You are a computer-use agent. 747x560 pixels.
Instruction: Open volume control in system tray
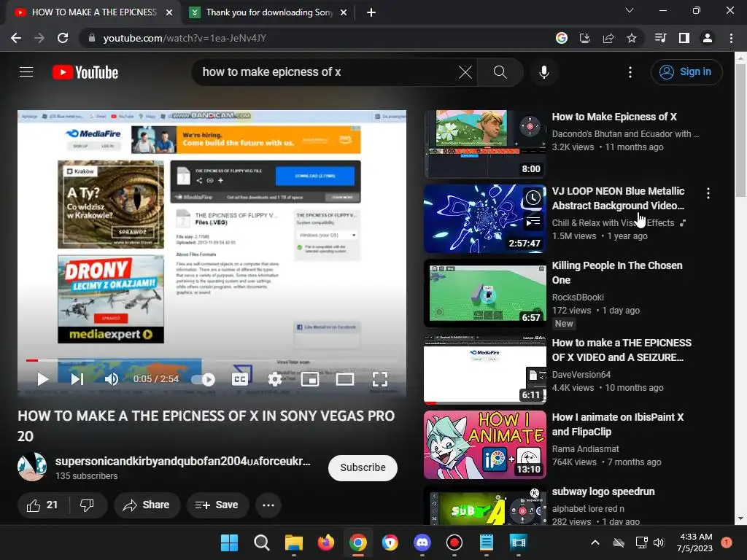[x=659, y=542]
